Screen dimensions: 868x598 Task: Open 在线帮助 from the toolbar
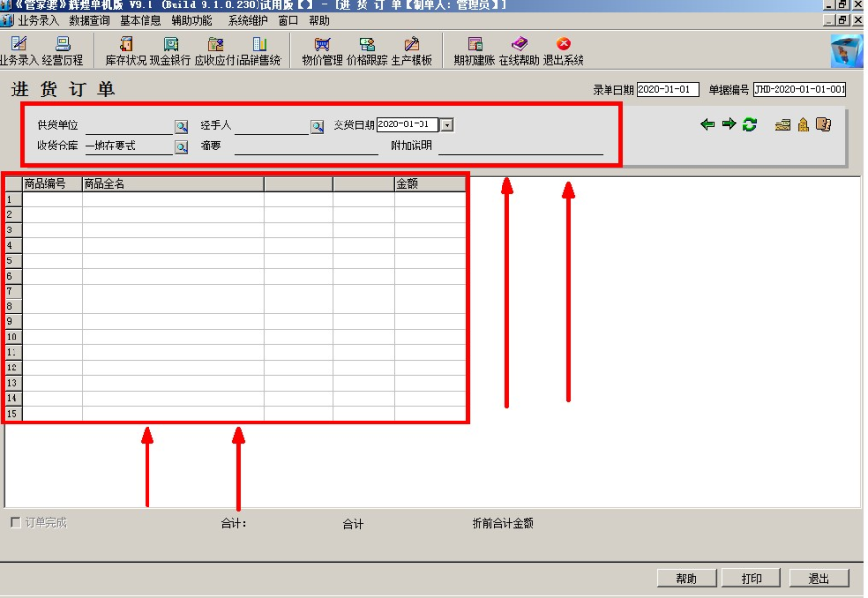(x=519, y=50)
